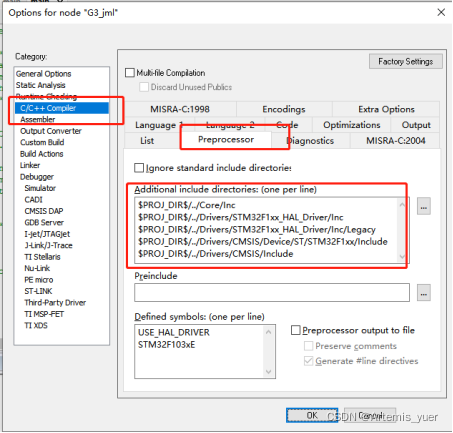
Task: Click the Preinclude input field
Action: [x=272, y=293]
